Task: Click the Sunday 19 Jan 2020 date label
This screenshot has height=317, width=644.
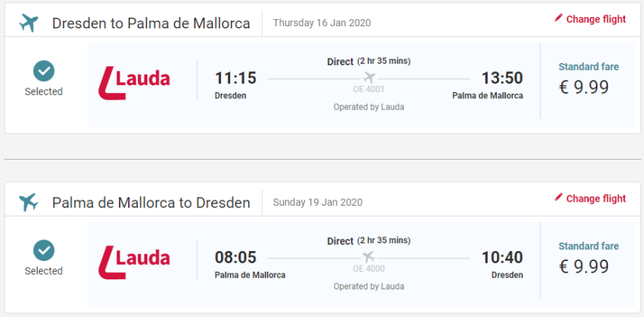Action: point(317,203)
